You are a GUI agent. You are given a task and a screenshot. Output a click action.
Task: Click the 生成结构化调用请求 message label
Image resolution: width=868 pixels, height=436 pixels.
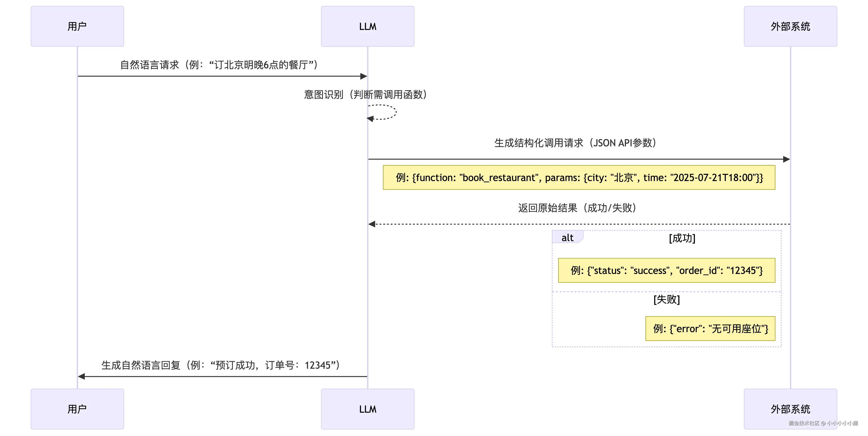[575, 143]
